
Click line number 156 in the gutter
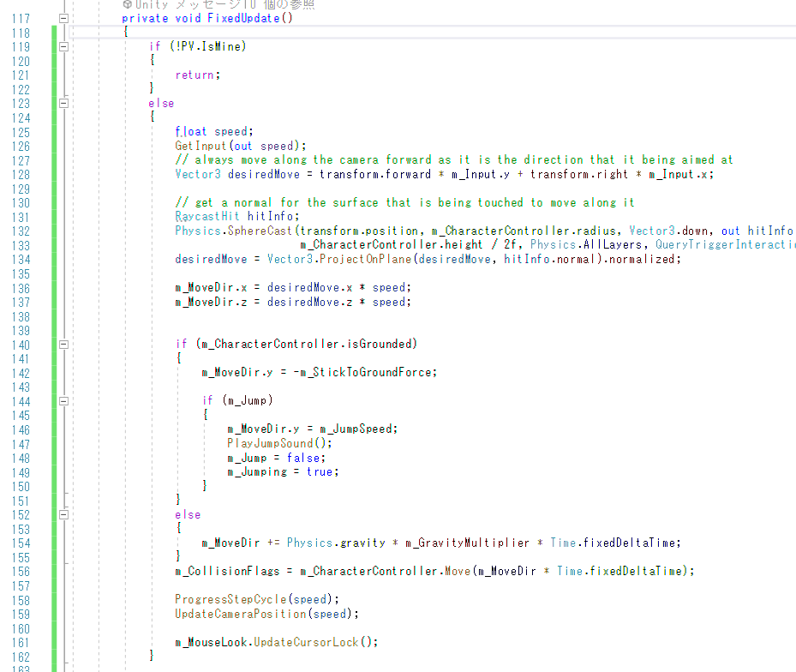19,571
